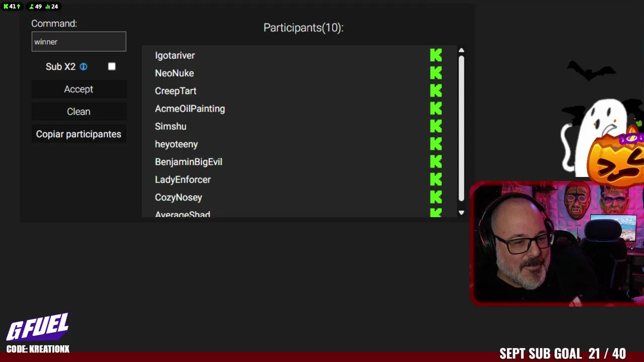This screenshot has height=362, width=644.
Task: Click the participants list scrollbar thumb
Action: tap(461, 128)
